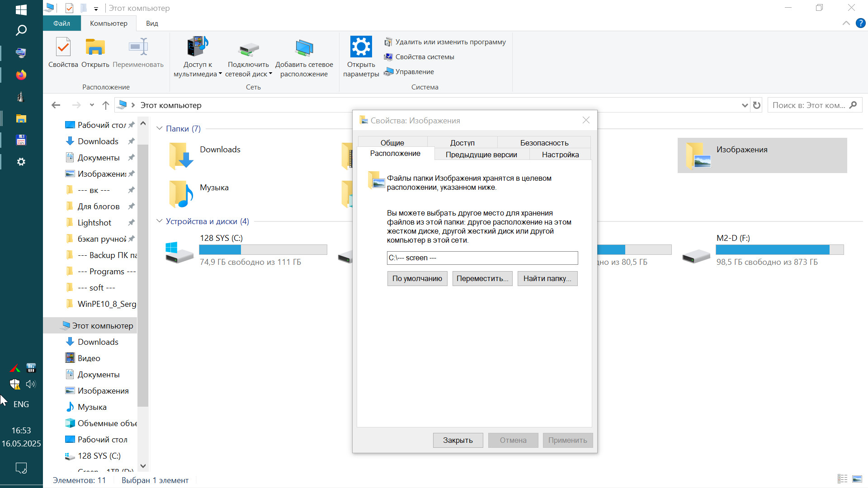
Task: Switch to the Безопасность tab
Action: (x=544, y=143)
